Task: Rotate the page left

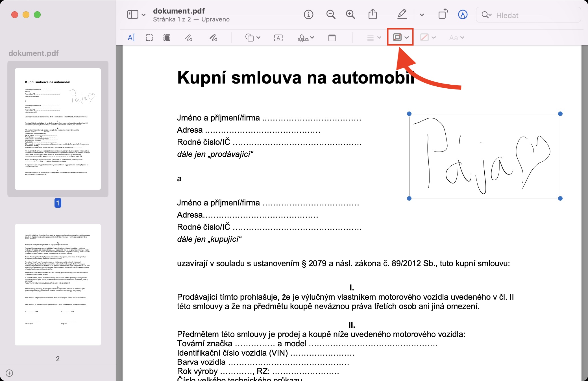Action: 443,14
